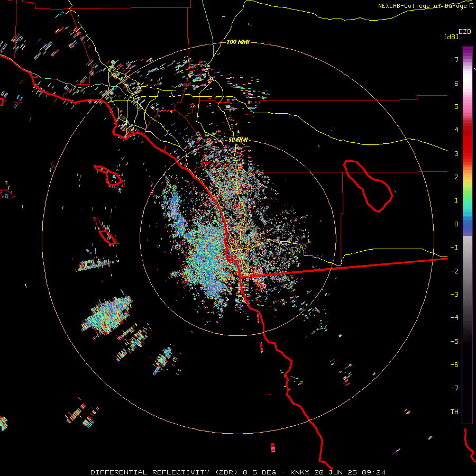Click the "DZD" legend title
This screenshot has height=476, width=476.
point(465,32)
